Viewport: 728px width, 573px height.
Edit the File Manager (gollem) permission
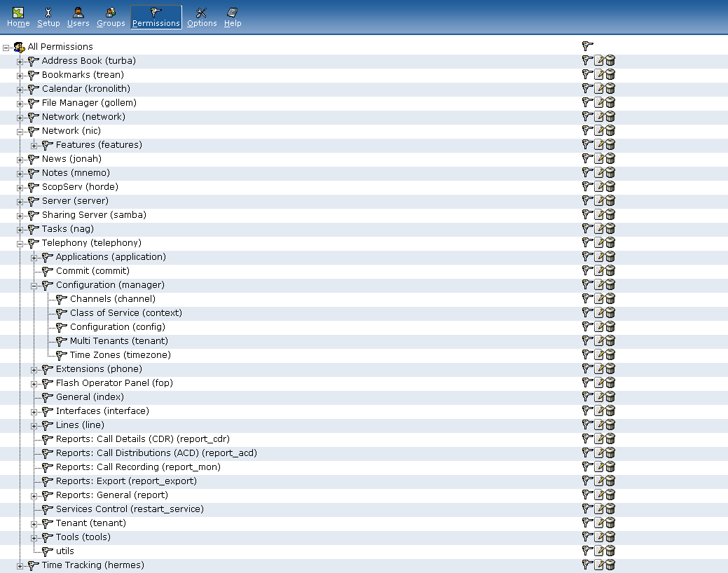tap(599, 102)
